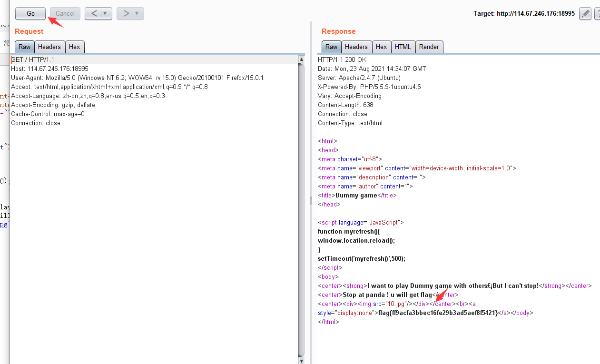The image size is (600, 364).
Task: Click the Go button to send request
Action: coord(30,13)
